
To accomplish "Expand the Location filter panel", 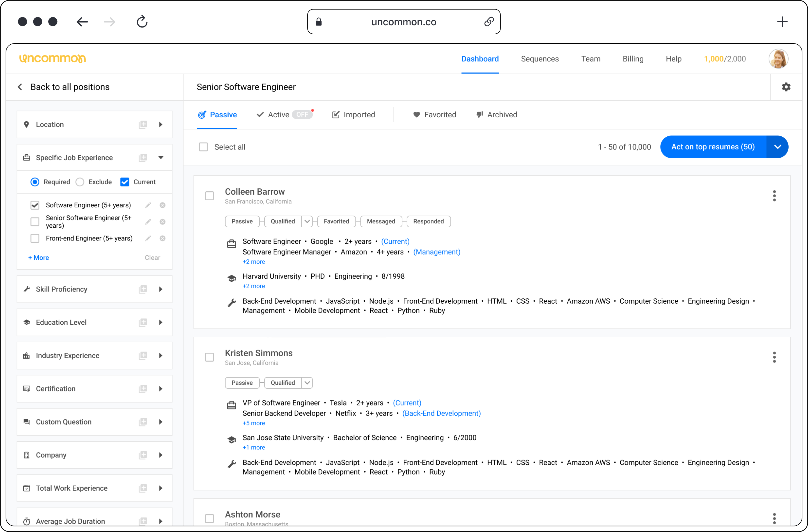I will click(x=161, y=124).
